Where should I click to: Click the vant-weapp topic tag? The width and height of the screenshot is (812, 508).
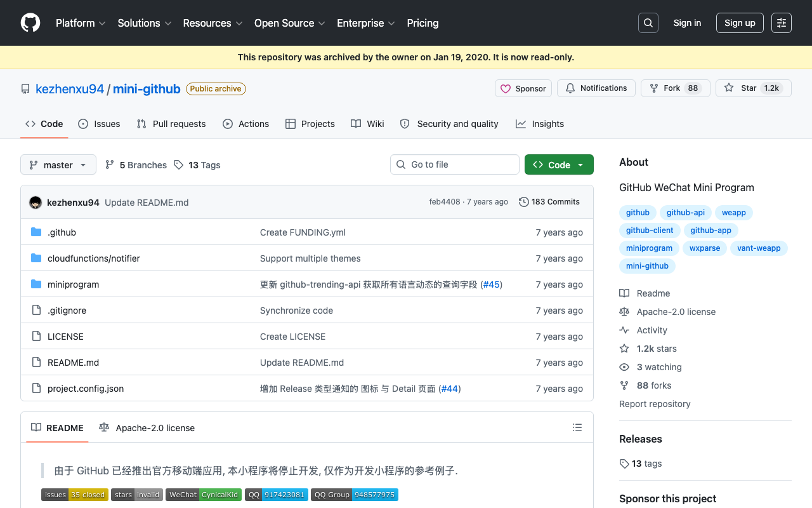759,248
